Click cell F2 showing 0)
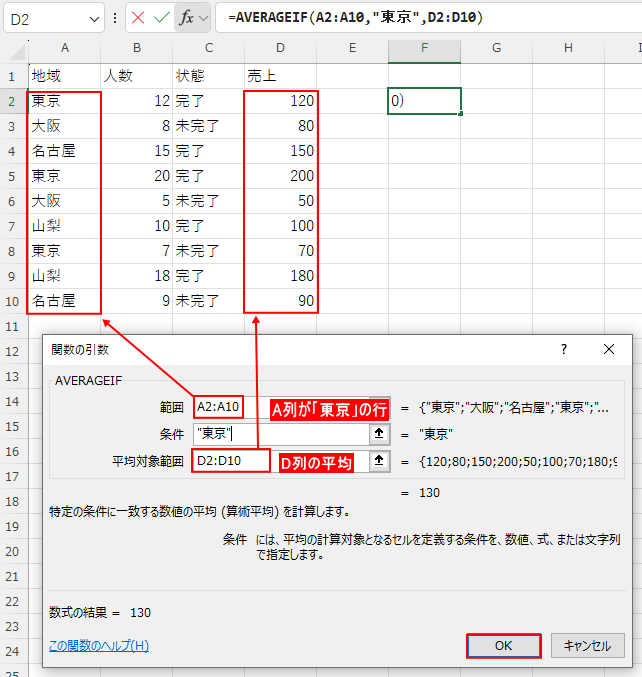 tap(424, 101)
